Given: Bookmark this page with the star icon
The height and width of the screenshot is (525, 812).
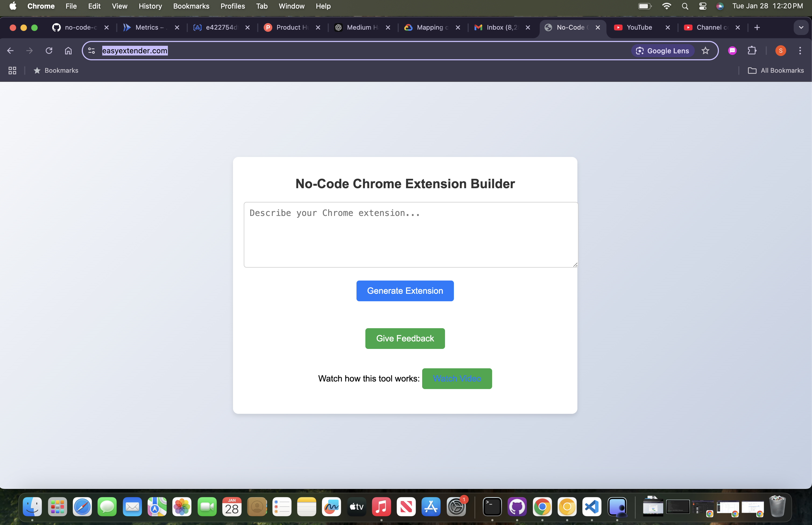Looking at the screenshot, I should [705, 51].
